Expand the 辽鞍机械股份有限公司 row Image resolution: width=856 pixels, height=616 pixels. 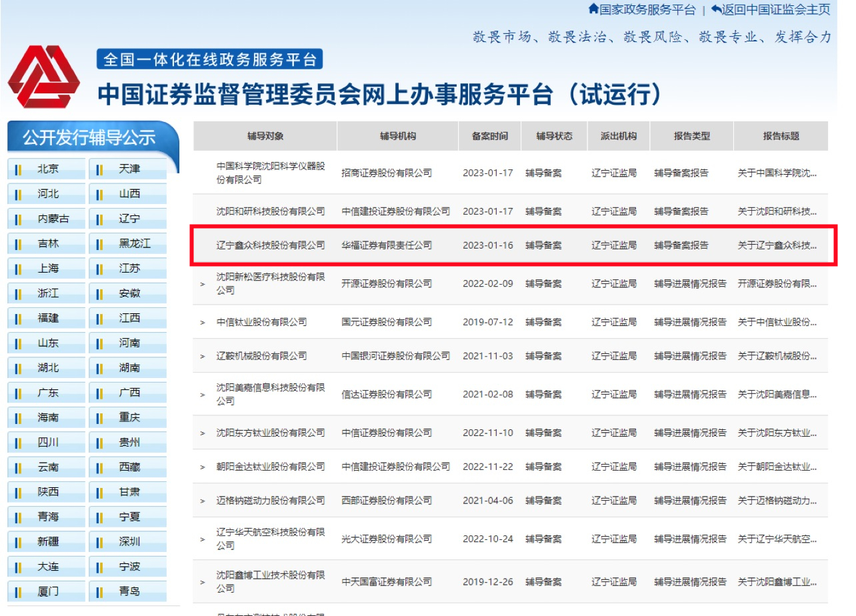click(203, 357)
